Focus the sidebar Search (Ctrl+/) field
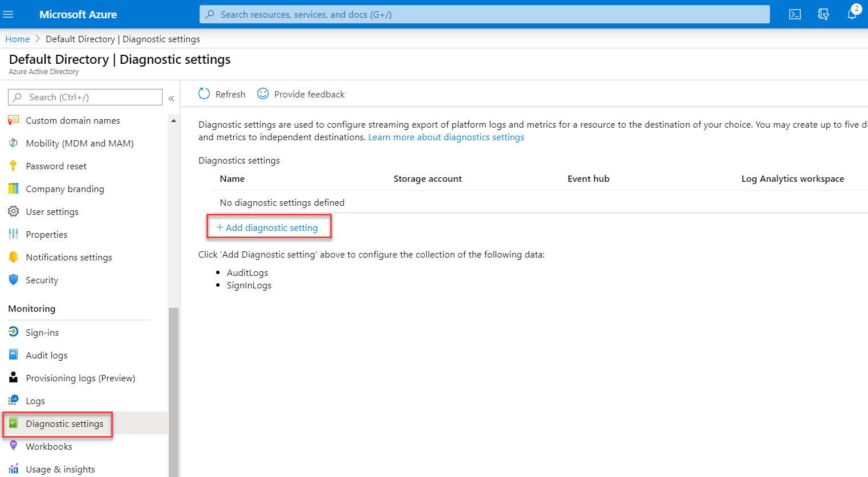Screen dimensions: 868x477 [x=85, y=97]
